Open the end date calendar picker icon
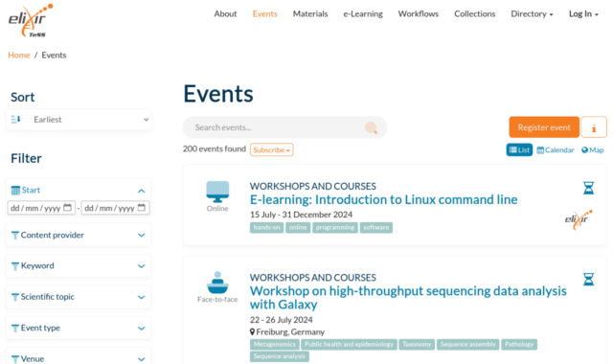This screenshot has height=364, width=613. point(142,208)
